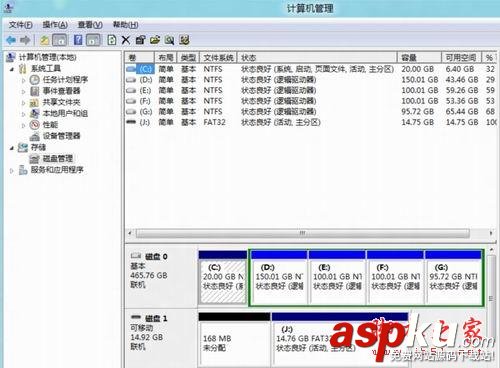Image resolution: width=500 pixels, height=368 pixels.
Task: Expand the 事件查看器 node arrow
Action: (24, 91)
